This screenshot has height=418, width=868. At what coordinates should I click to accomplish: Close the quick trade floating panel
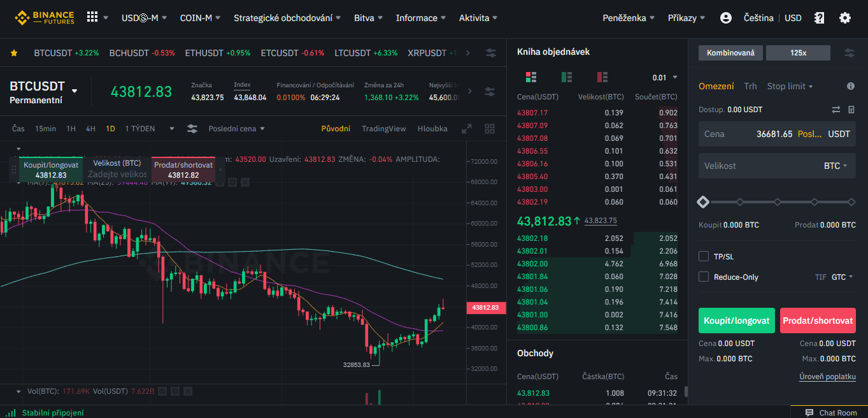(220, 169)
